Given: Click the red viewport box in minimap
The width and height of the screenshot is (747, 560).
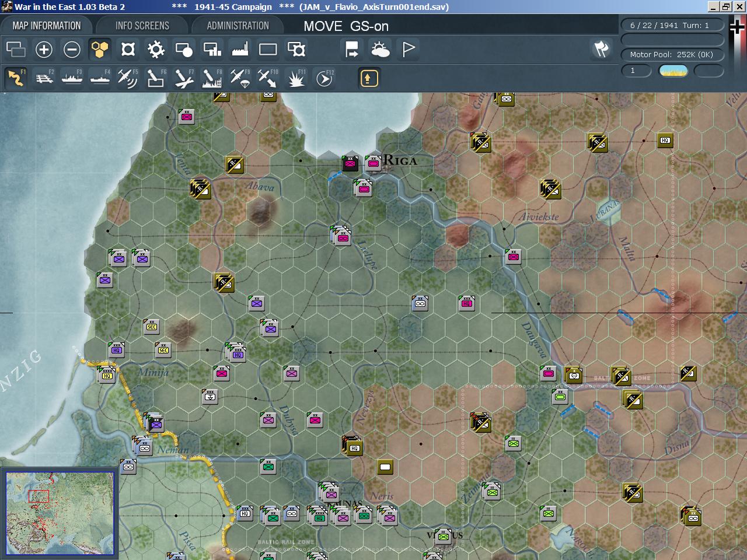Looking at the screenshot, I should [x=39, y=496].
